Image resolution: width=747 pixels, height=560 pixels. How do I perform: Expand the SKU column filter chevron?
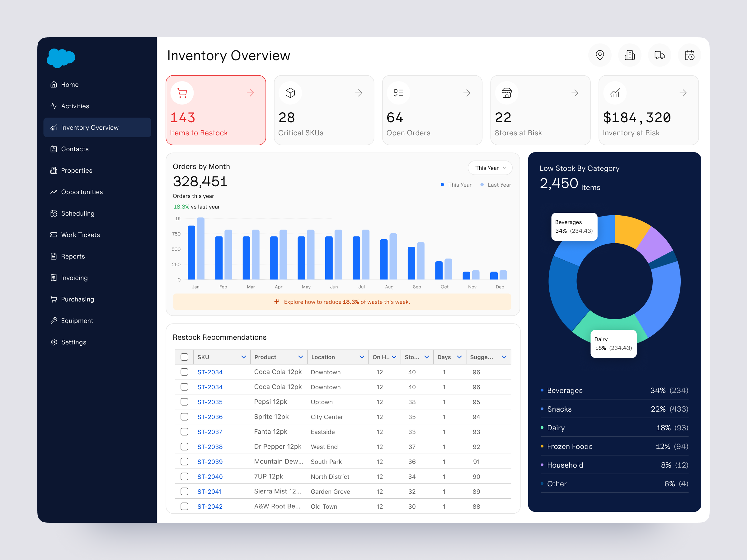243,357
